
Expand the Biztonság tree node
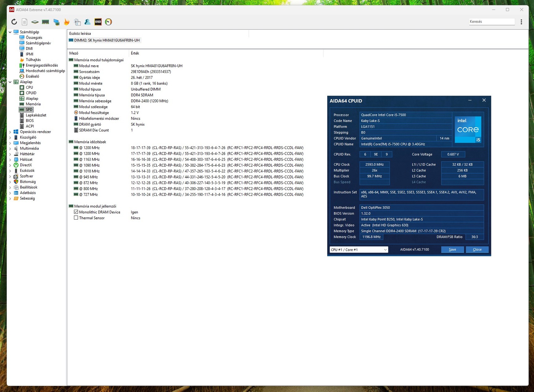pos(10,182)
